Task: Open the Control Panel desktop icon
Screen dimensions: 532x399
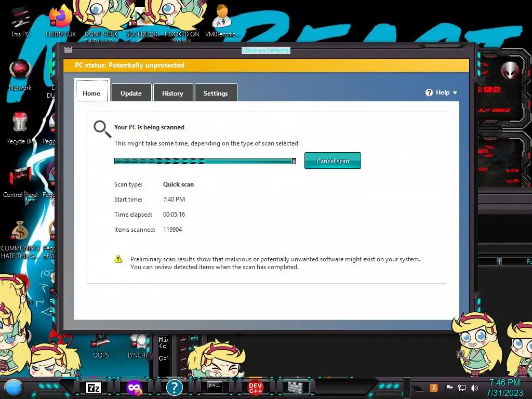Action: click(x=20, y=182)
